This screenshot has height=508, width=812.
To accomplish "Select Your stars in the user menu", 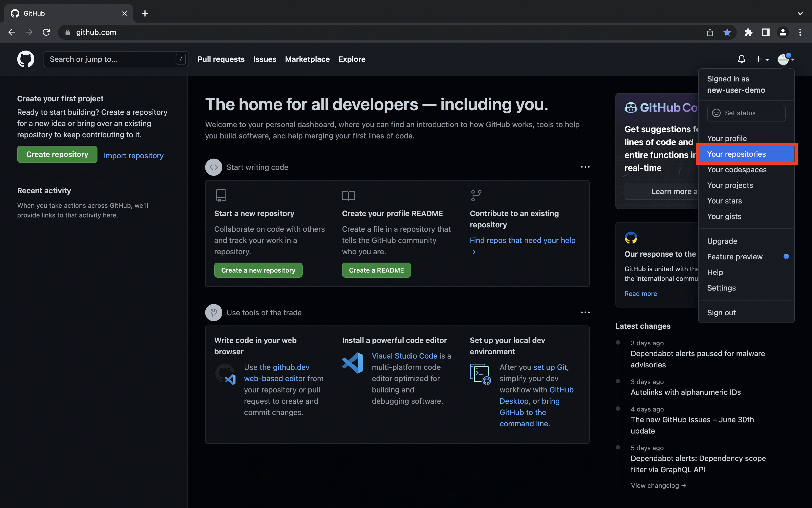I will [x=746, y=201].
